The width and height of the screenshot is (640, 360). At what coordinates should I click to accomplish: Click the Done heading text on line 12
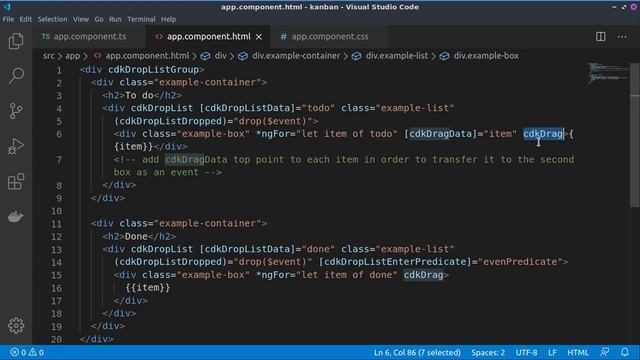click(136, 236)
